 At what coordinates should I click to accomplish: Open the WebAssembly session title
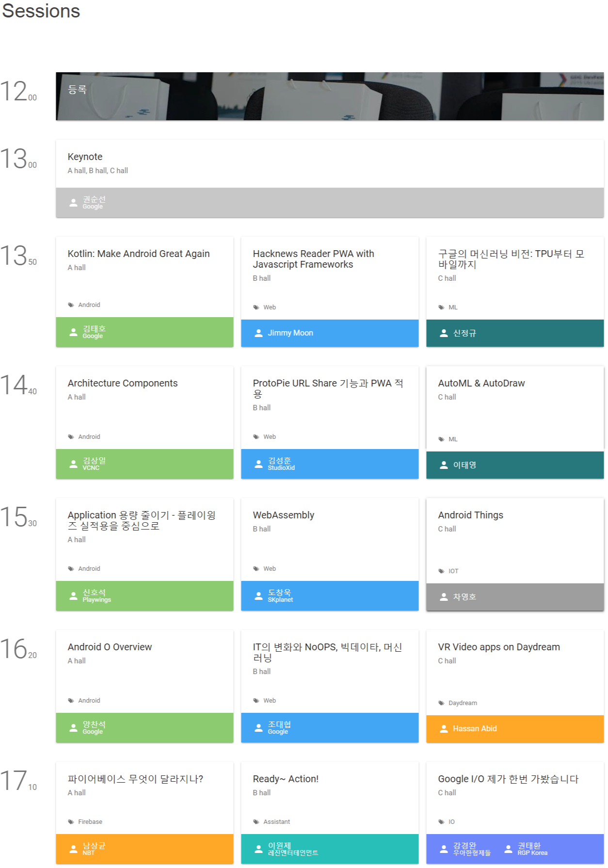[x=283, y=515]
